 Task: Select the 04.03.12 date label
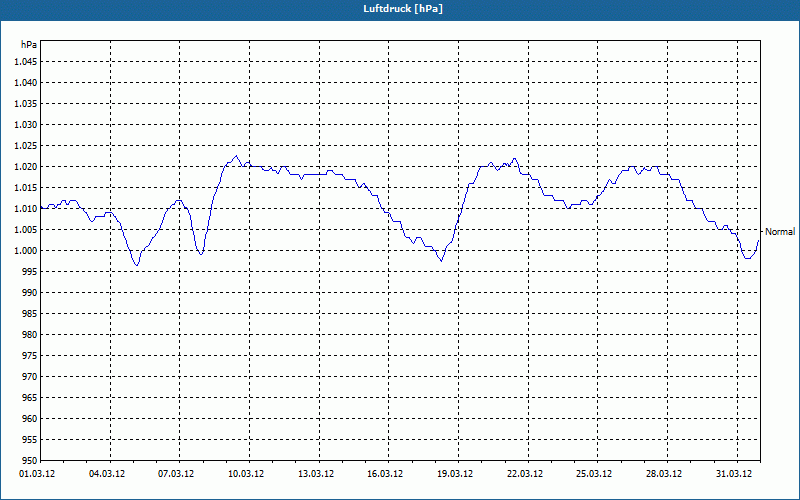[x=107, y=474]
